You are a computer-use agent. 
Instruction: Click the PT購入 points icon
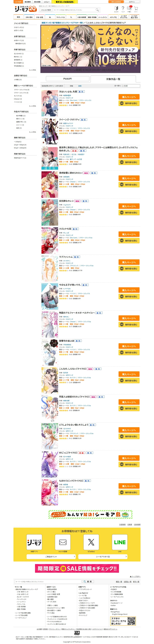tap(129, 9)
